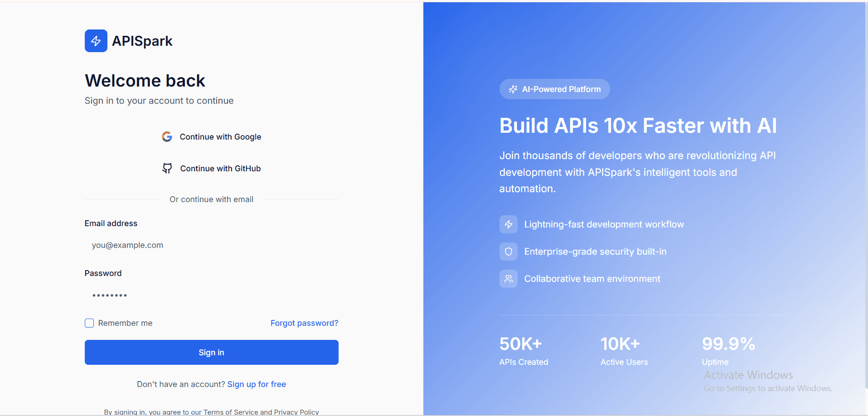
Task: Click the APISpark brand name text
Action: (x=142, y=41)
